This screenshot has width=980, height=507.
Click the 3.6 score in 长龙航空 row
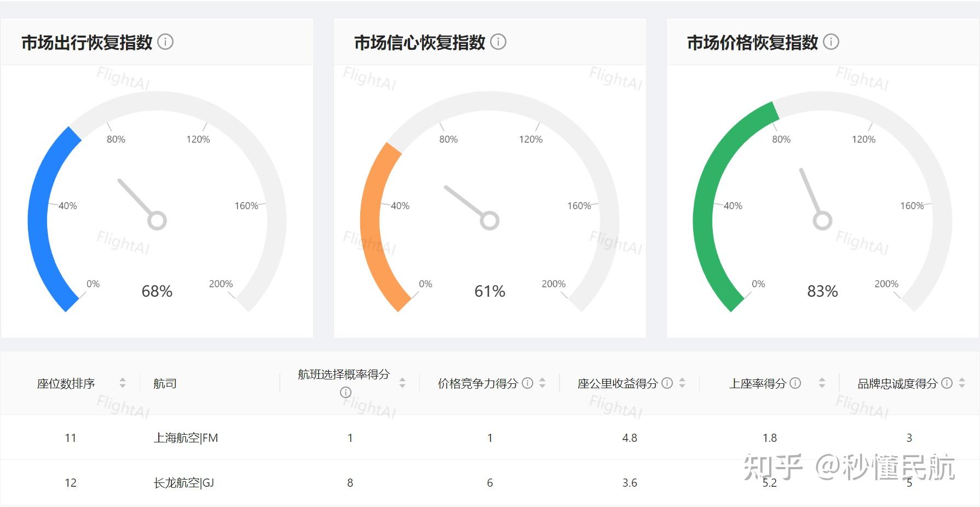pyautogui.click(x=630, y=483)
